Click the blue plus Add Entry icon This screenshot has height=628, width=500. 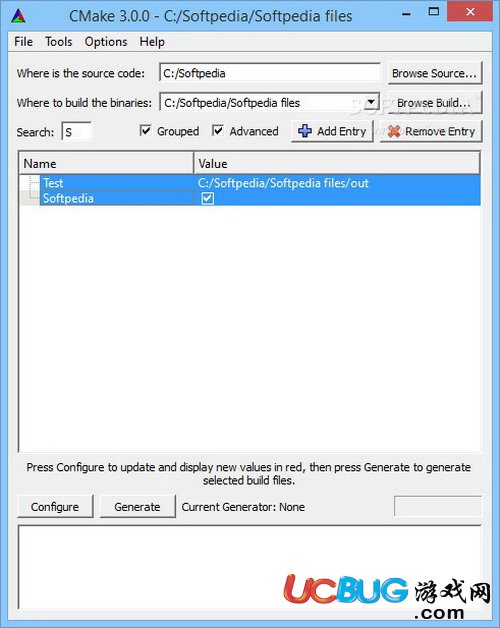(x=305, y=131)
